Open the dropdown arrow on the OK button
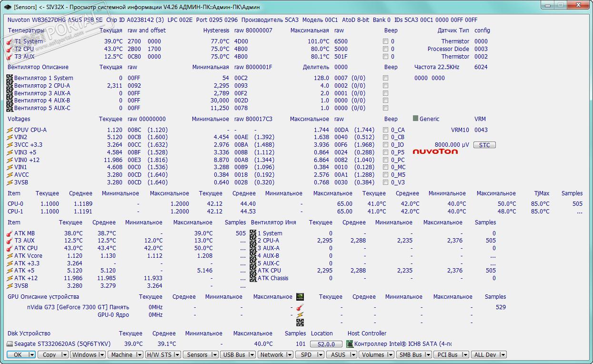 [32, 355]
